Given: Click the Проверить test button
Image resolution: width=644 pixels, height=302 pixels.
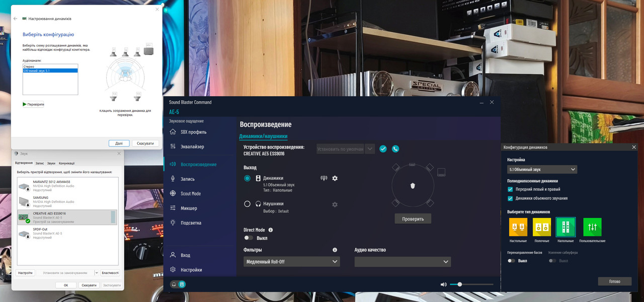Looking at the screenshot, I should 413,219.
